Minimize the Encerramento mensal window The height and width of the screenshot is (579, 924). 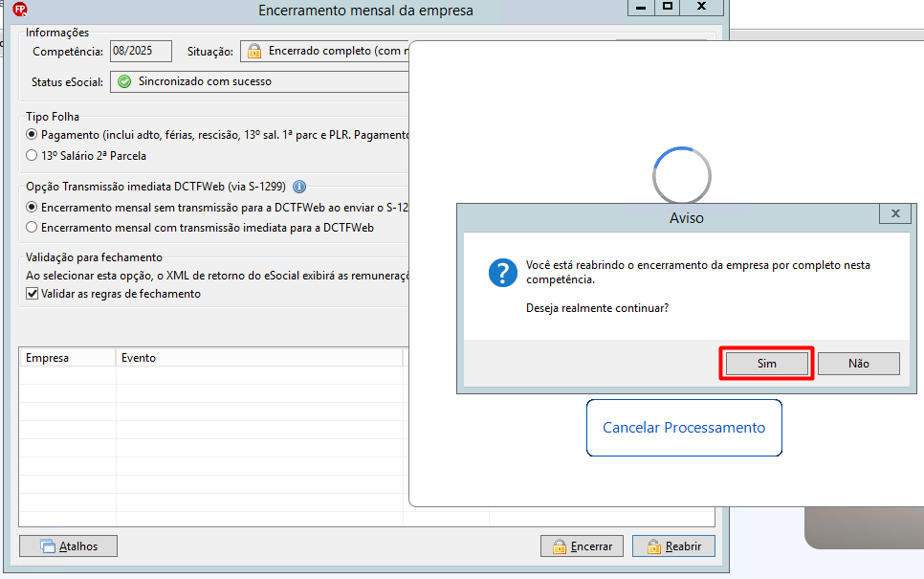coord(641,8)
